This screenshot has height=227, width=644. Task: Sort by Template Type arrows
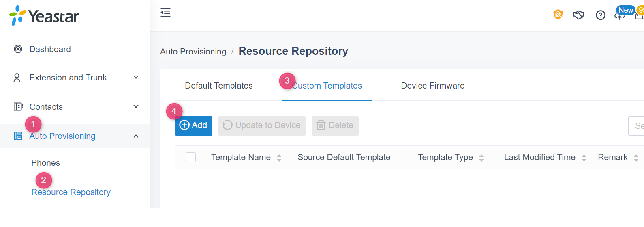(x=481, y=158)
